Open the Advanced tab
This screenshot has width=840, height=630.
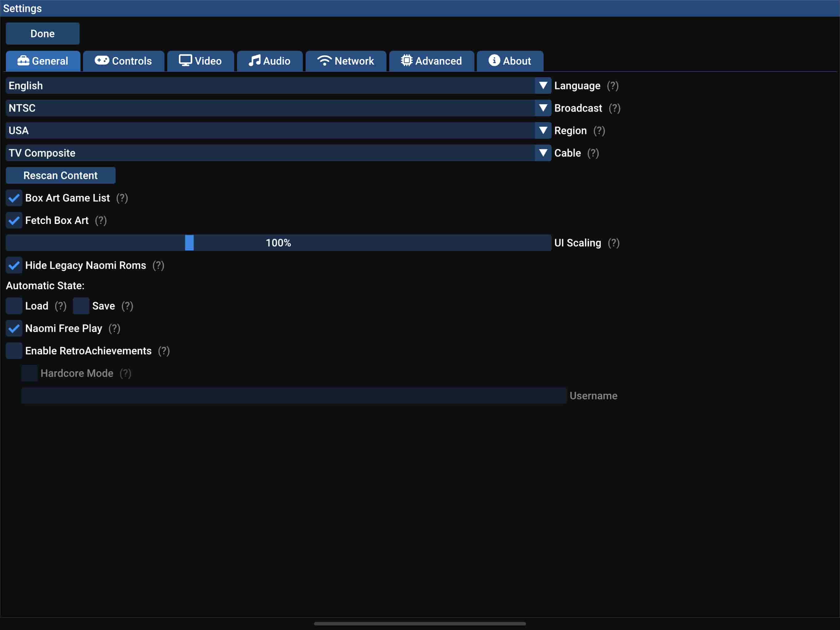click(432, 61)
